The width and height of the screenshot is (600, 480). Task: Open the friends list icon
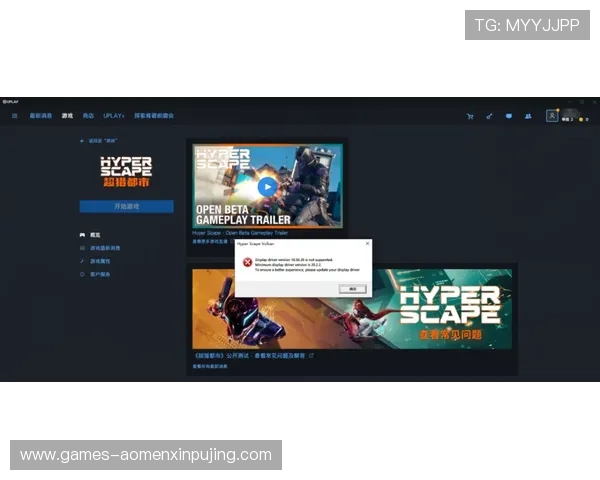tap(527, 116)
